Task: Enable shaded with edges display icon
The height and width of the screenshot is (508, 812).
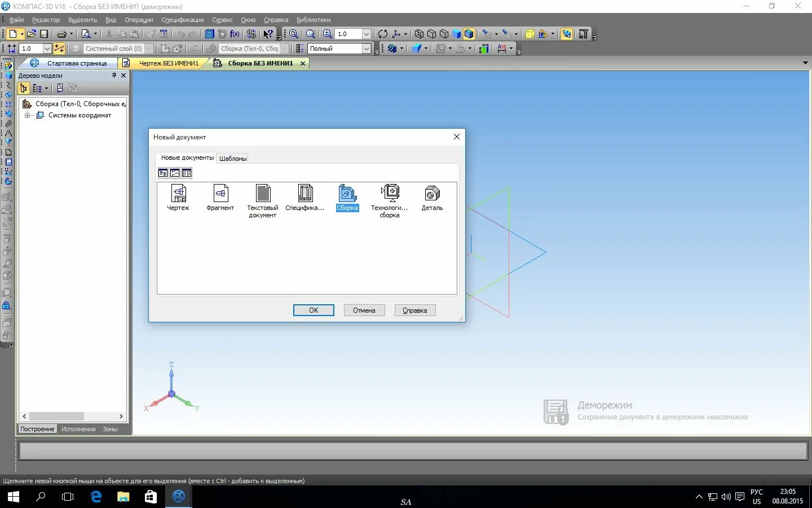Action: click(x=469, y=34)
